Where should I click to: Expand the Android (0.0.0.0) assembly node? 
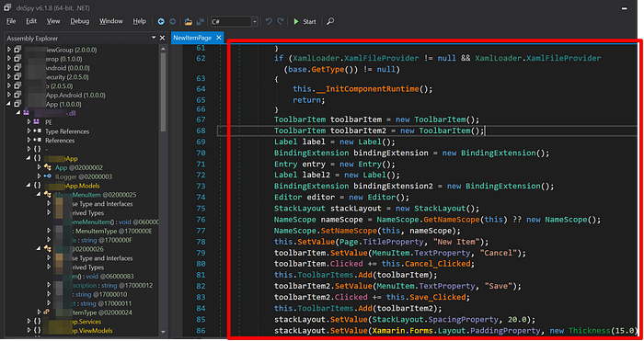9,68
